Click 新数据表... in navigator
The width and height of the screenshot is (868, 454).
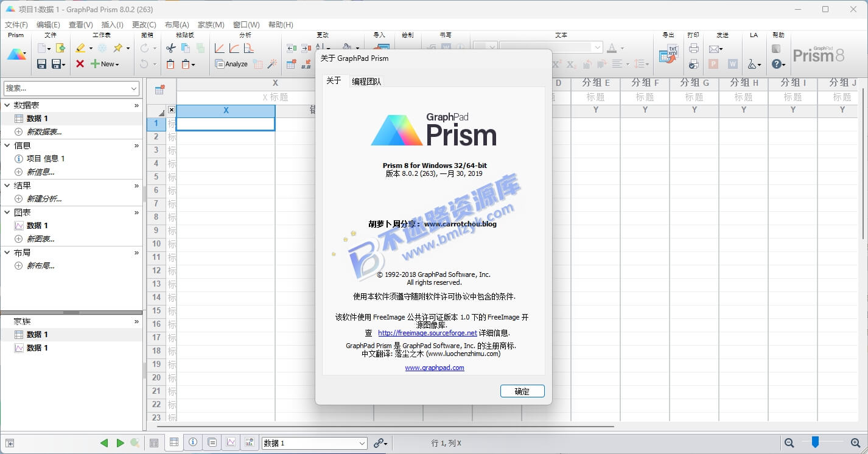click(x=44, y=132)
